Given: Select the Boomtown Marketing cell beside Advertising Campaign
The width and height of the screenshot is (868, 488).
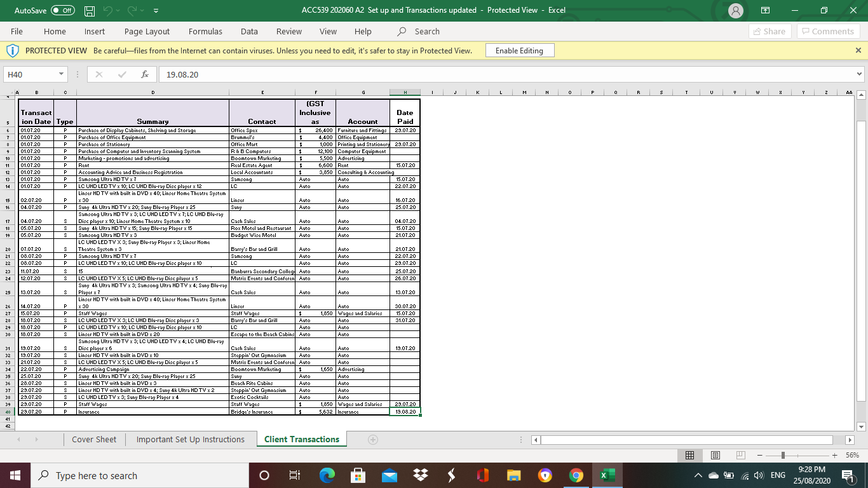Looking at the screenshot, I should (x=262, y=369).
